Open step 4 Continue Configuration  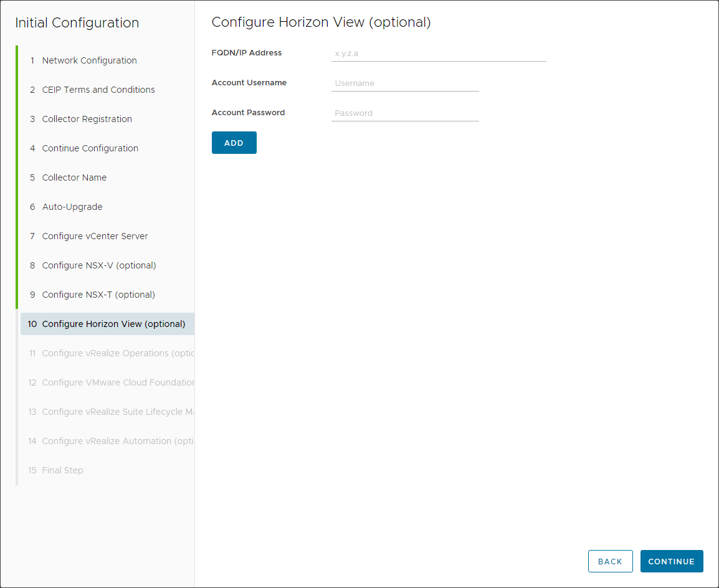click(107, 148)
